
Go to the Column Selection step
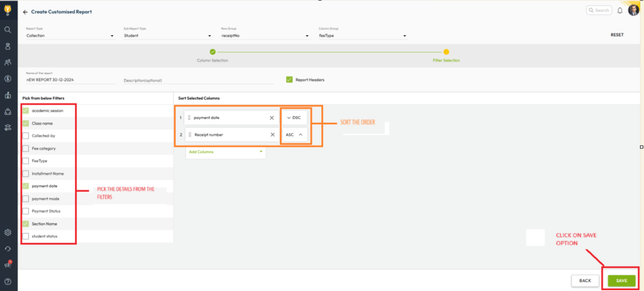tap(213, 52)
